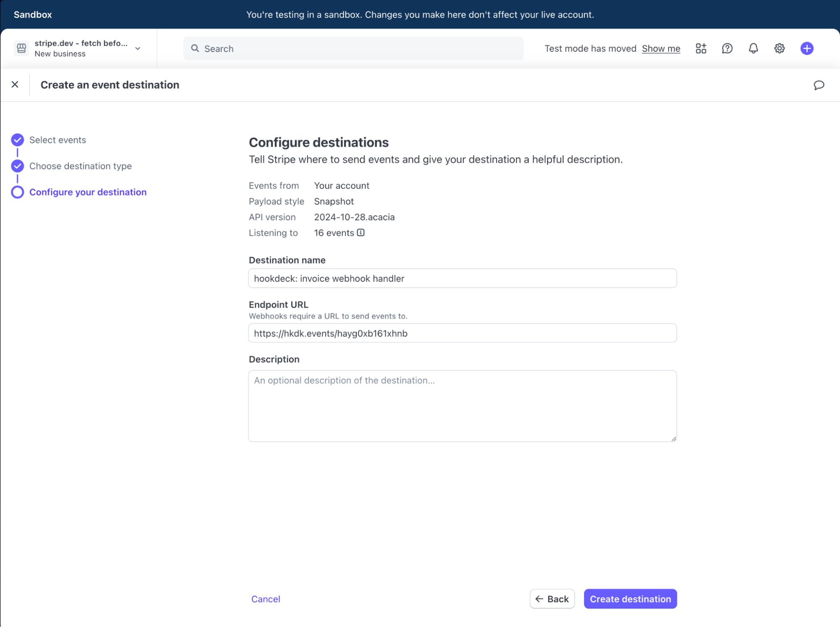Open the feedback speech bubble icon
Image resolution: width=840 pixels, height=627 pixels.
coord(819,85)
